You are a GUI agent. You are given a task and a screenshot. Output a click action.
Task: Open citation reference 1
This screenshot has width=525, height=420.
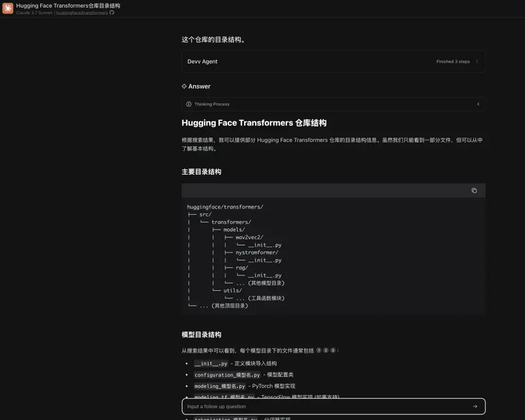[319, 351]
